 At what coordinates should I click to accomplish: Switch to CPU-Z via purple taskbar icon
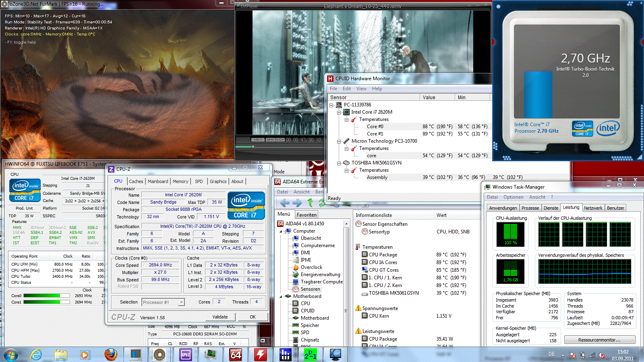coord(185,355)
